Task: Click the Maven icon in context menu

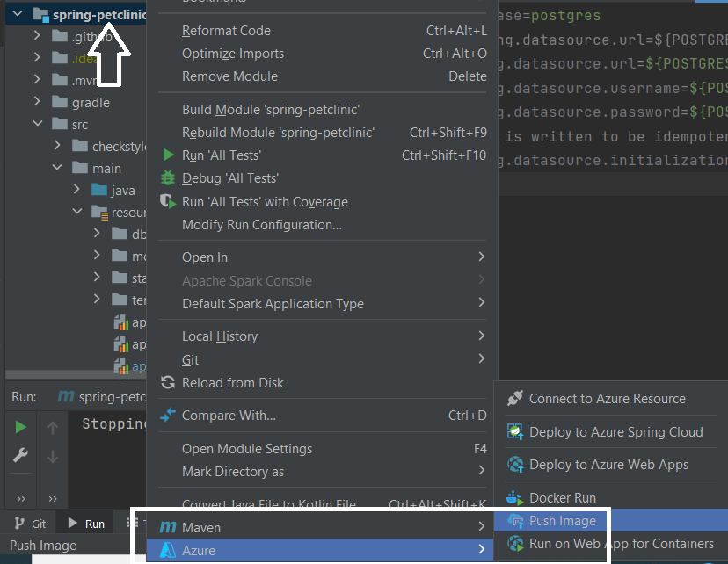Action: coord(168,527)
